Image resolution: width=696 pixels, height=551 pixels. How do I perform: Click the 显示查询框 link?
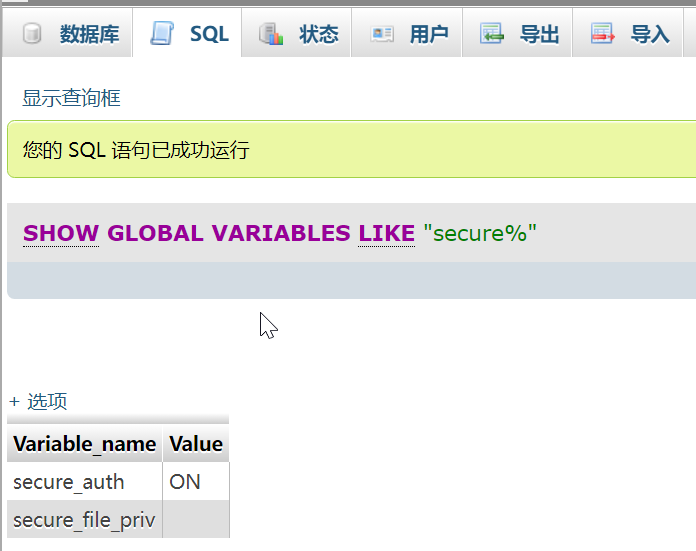click(71, 98)
